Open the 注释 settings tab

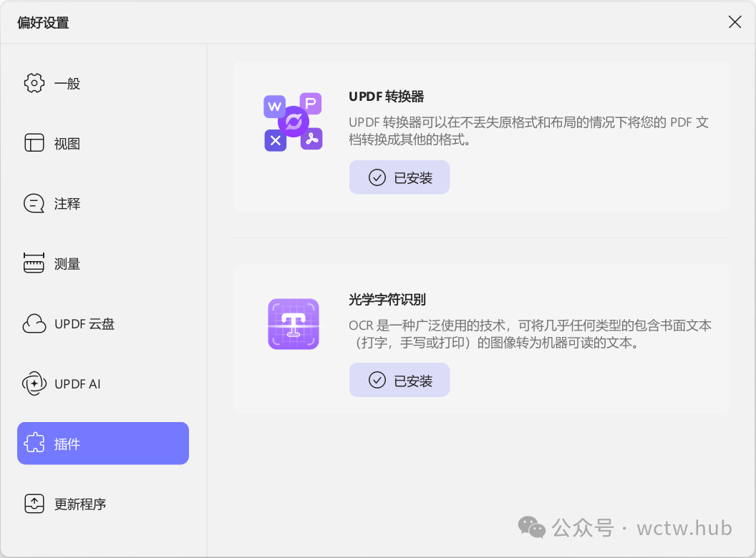pos(102,203)
